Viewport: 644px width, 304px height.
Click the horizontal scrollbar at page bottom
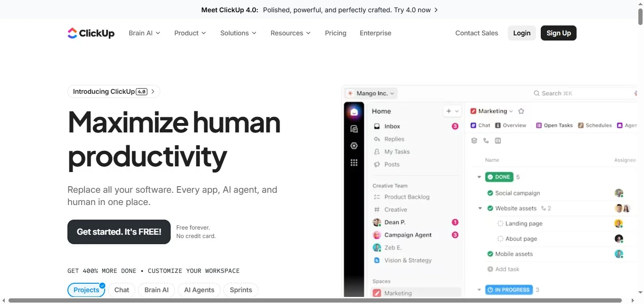click(x=314, y=300)
